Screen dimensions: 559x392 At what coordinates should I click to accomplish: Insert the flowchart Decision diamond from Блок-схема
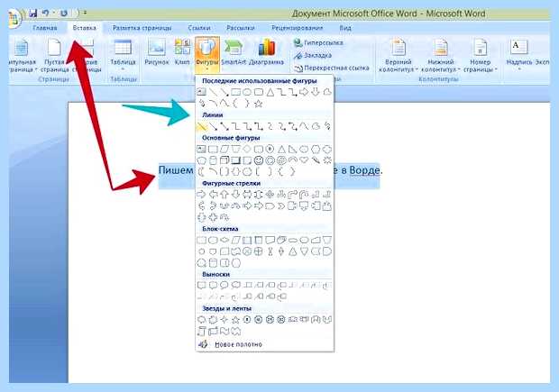tap(225, 241)
